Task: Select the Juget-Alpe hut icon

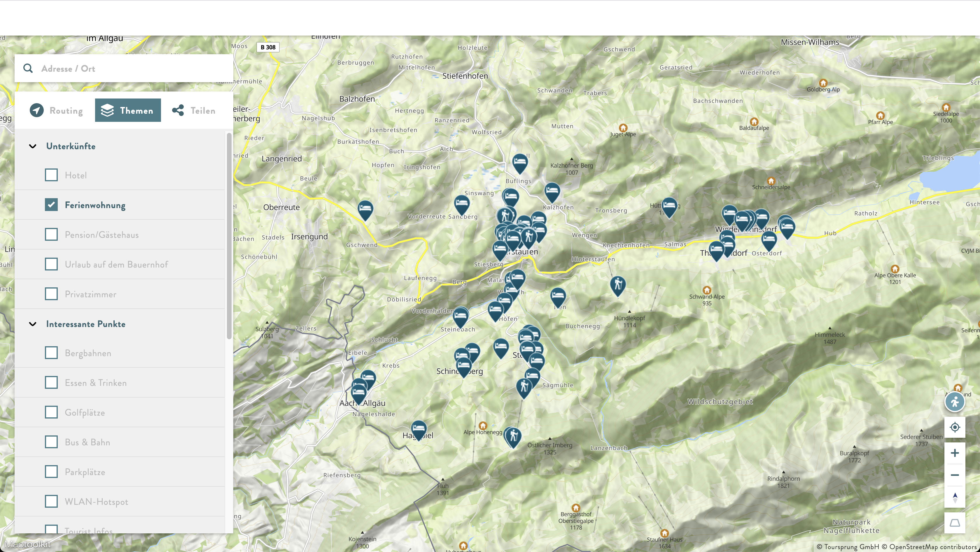Action: pyautogui.click(x=623, y=128)
